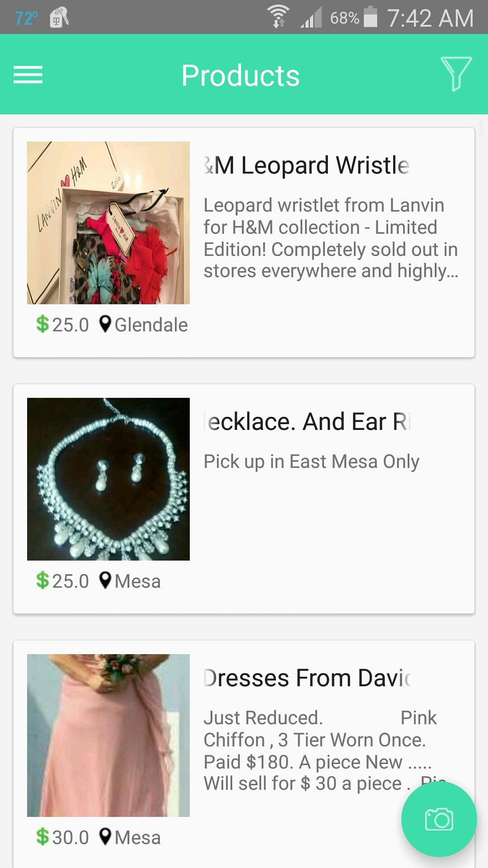This screenshot has height=868, width=488.
Task: Tap dollar sign on $30.0 dress listing
Action: (x=42, y=837)
